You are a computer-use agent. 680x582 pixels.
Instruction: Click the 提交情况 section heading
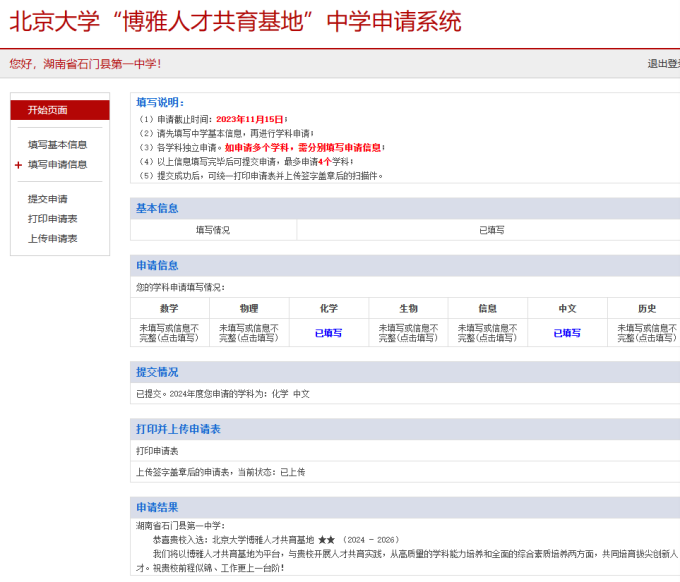point(157,373)
